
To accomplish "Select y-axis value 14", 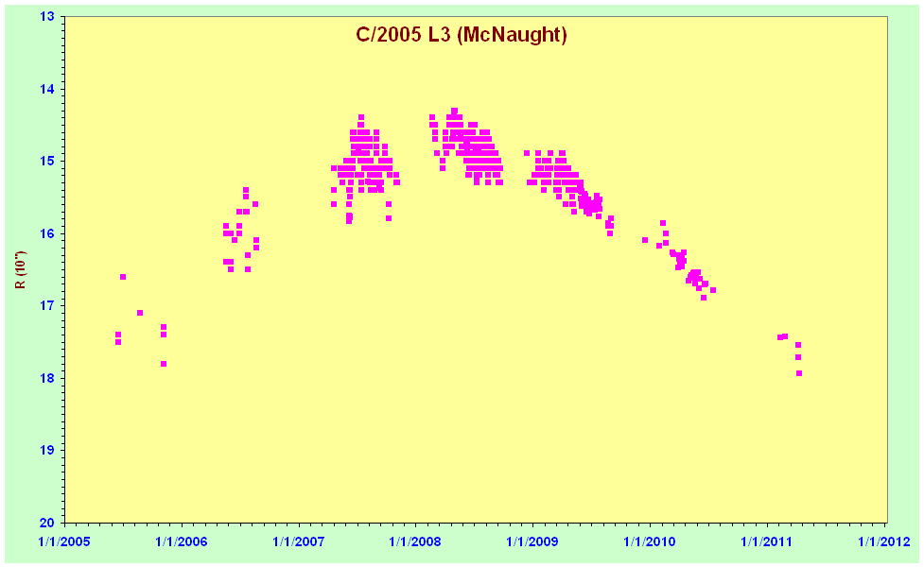I will [47, 89].
